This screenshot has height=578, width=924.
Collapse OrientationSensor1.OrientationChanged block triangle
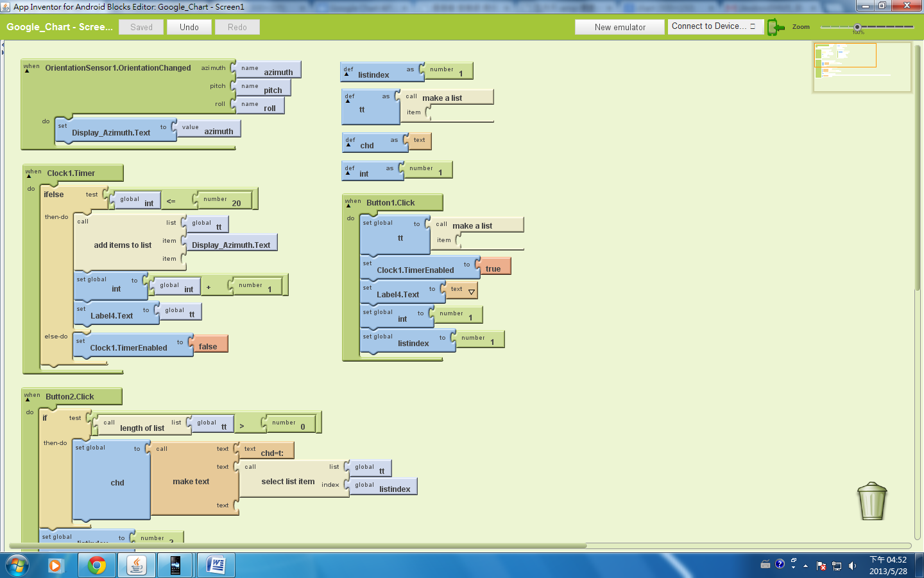point(27,71)
